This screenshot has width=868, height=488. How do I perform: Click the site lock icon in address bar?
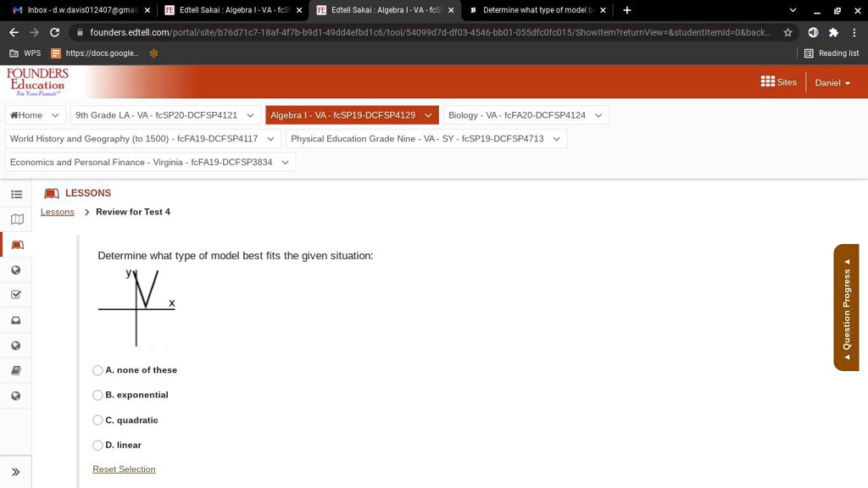(80, 33)
